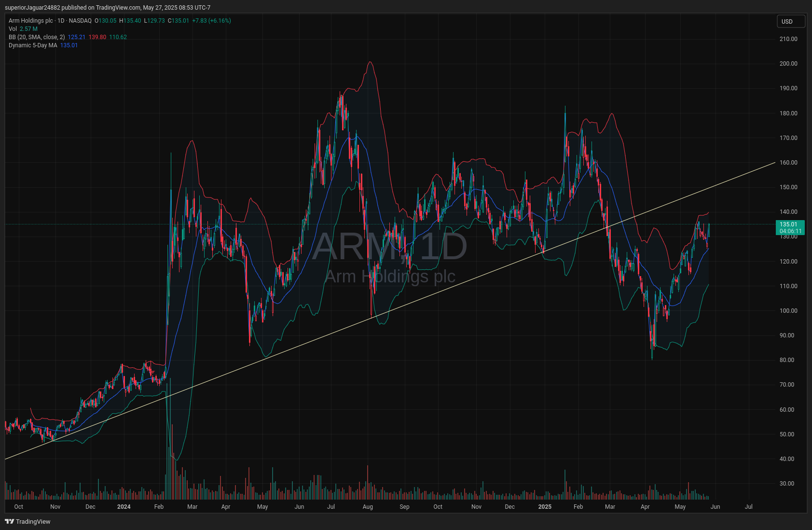The image size is (812, 530).
Task: Click the 190.00 price axis label
Action: (x=788, y=88)
